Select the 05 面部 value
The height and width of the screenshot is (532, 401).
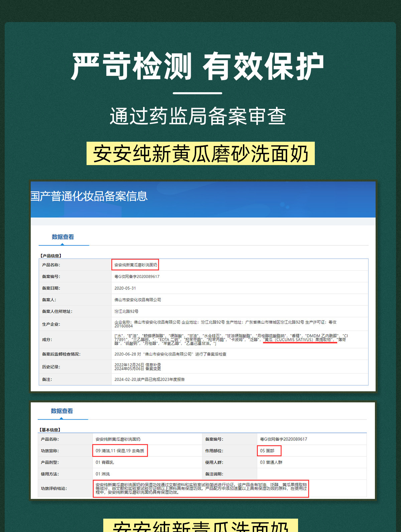(x=267, y=451)
